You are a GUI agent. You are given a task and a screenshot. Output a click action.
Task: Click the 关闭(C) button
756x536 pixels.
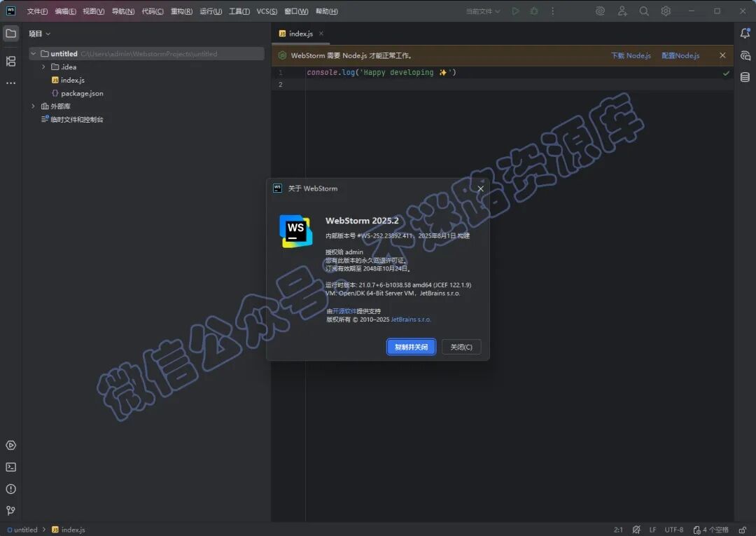[461, 347]
